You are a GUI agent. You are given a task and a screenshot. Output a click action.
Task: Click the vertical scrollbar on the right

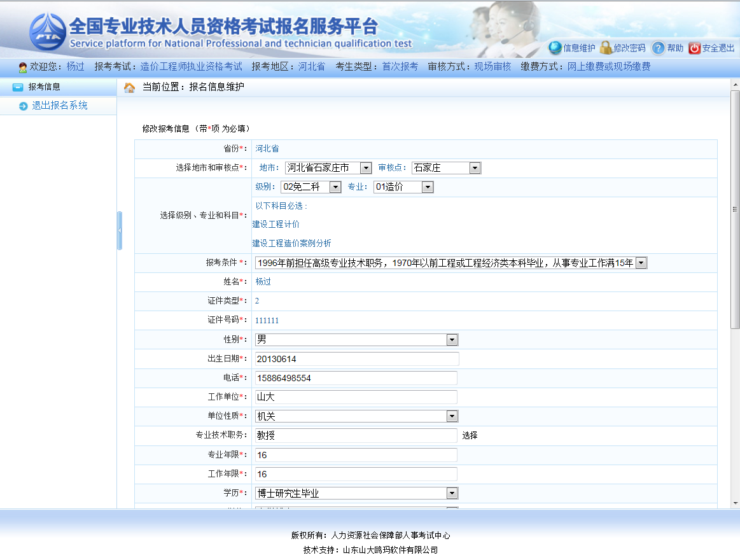coord(735,210)
